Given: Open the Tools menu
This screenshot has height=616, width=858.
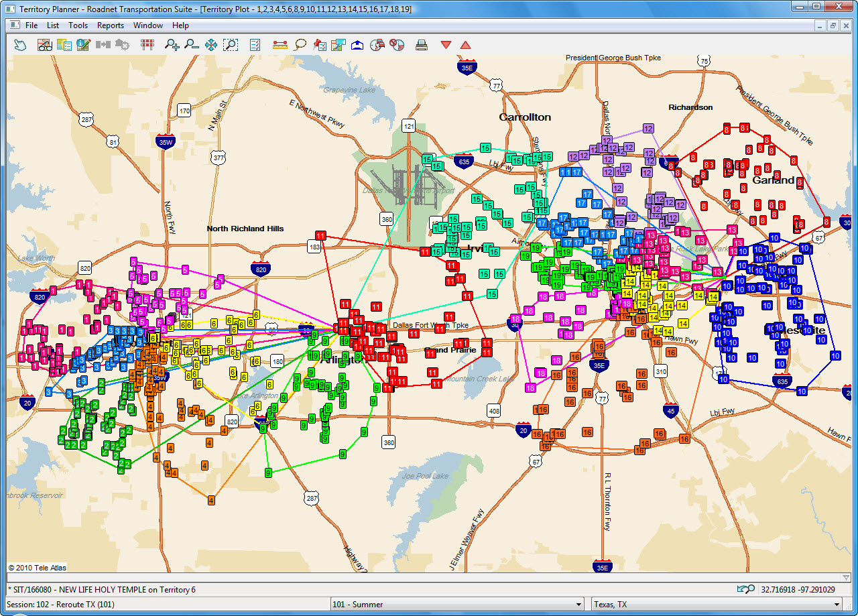Looking at the screenshot, I should click(78, 25).
